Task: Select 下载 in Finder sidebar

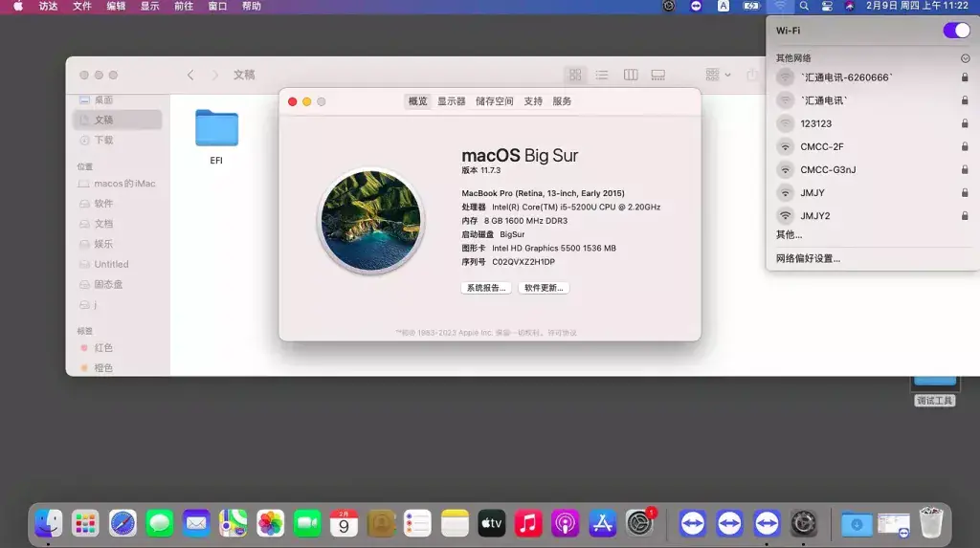Action: pyautogui.click(x=118, y=140)
